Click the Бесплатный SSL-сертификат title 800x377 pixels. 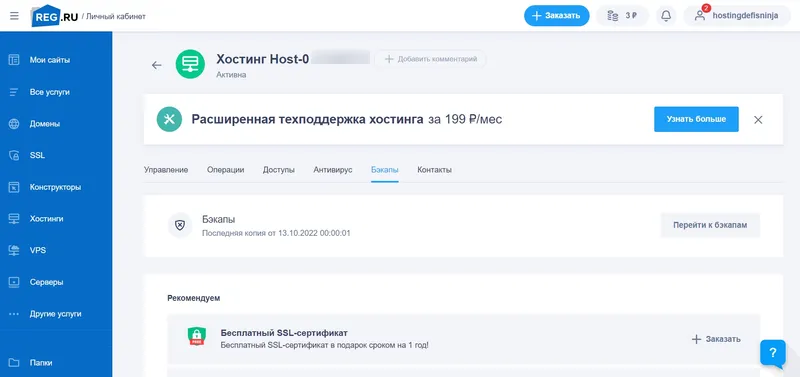tap(284, 333)
